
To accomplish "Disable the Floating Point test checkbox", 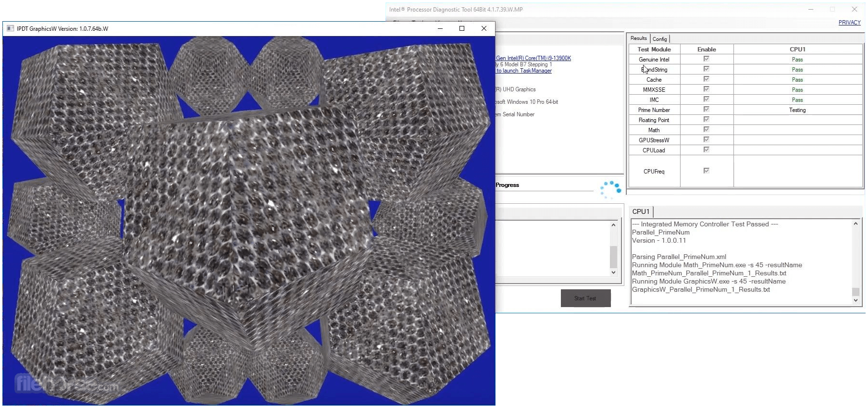I will tap(707, 119).
